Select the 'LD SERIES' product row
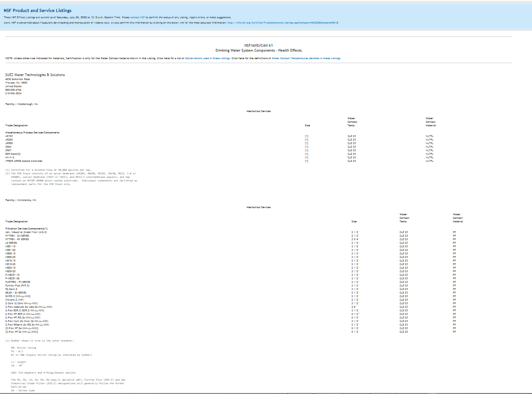The width and height of the screenshot is (532, 394). pyautogui.click(x=11, y=243)
